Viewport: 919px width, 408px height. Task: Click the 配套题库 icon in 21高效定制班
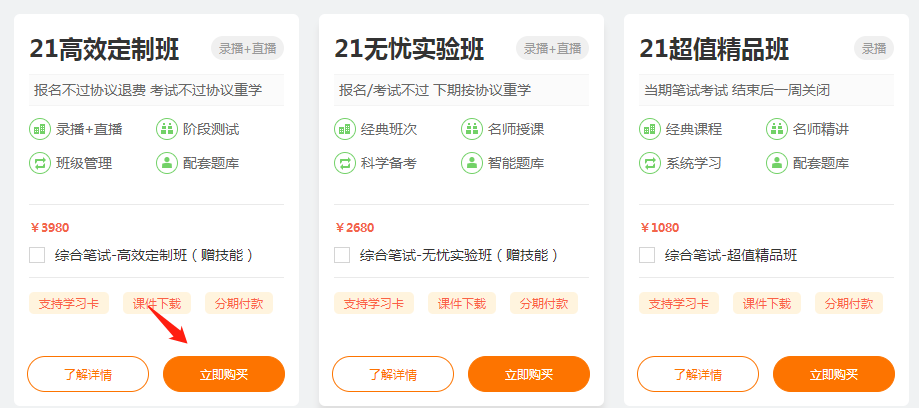pyautogui.click(x=167, y=163)
